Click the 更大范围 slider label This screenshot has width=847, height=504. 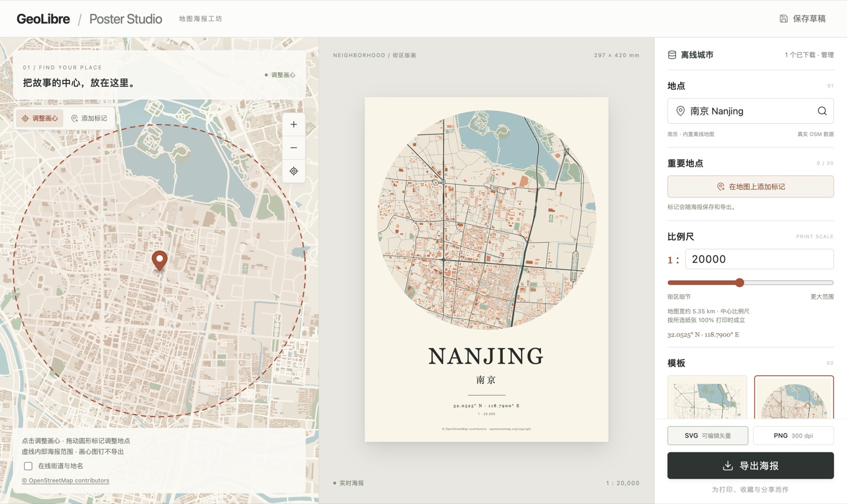(822, 296)
